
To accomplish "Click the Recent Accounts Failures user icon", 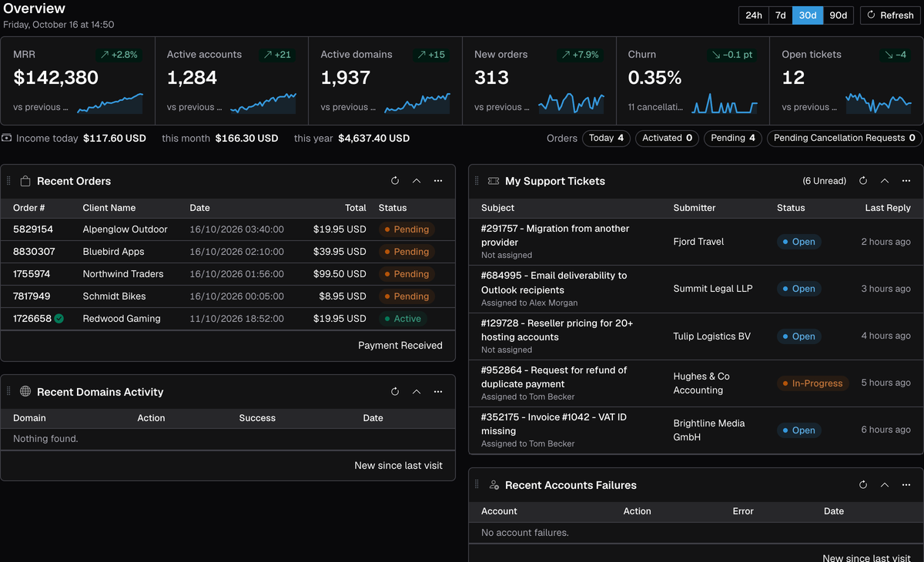I will point(494,485).
